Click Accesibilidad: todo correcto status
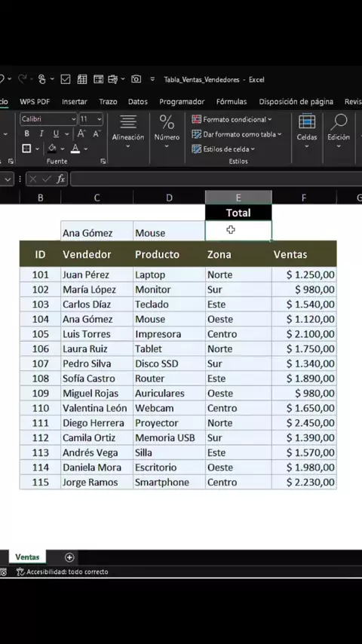This screenshot has height=644, width=362. coord(63,572)
